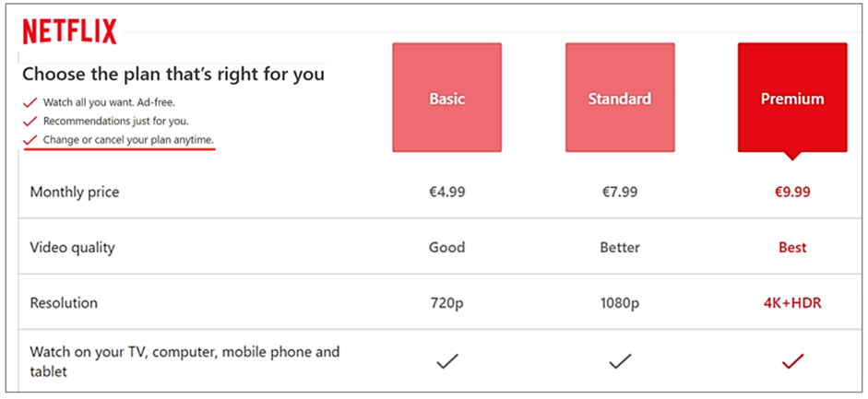The height and width of the screenshot is (399, 868).
Task: Click the checkmark beside "Watch all you want"
Action: tap(30, 102)
